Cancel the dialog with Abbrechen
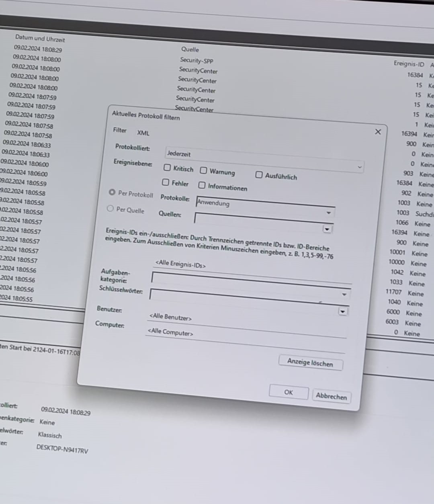The image size is (434, 504). coord(332,396)
